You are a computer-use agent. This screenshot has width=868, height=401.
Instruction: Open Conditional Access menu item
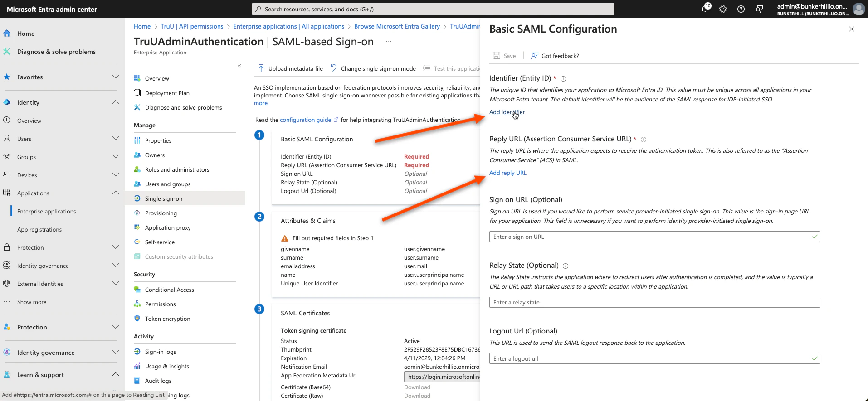click(169, 290)
